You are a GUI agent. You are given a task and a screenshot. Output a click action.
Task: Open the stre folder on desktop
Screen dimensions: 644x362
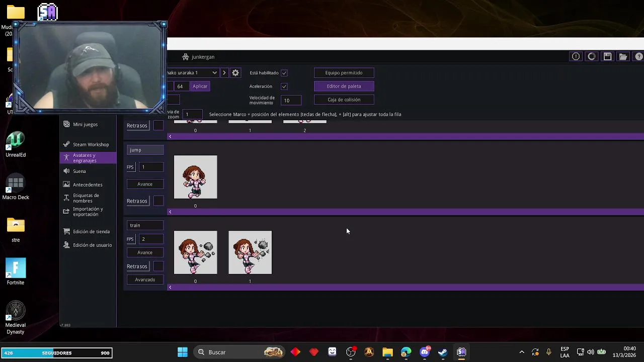(16, 230)
